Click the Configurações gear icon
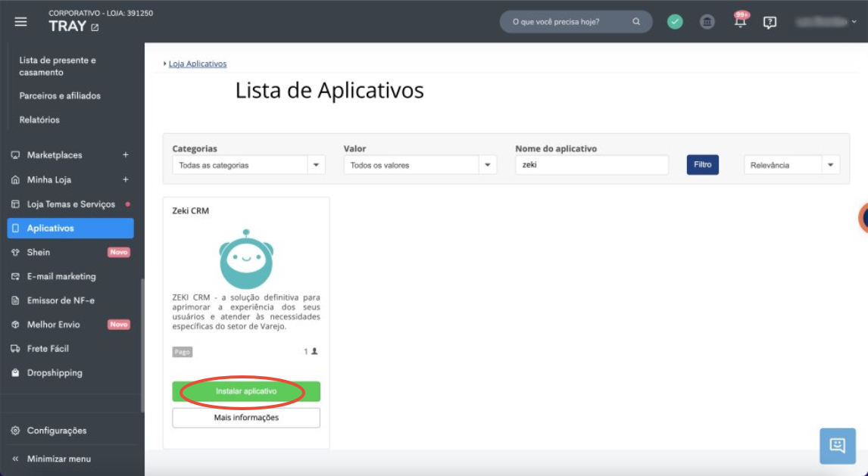This screenshot has width=868, height=476. (x=15, y=431)
